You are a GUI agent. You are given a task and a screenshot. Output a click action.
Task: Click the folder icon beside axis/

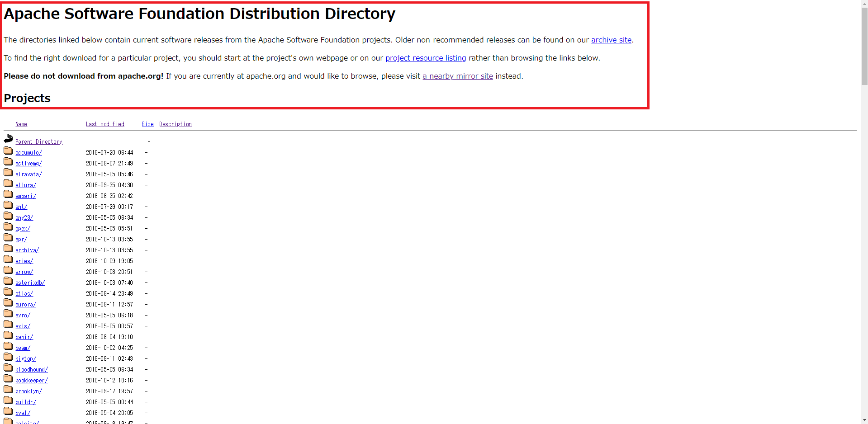tap(8, 324)
